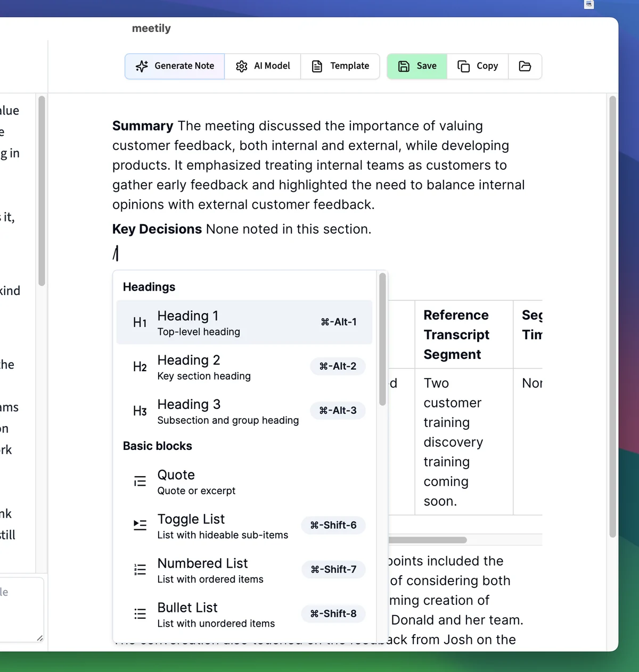Click the Generate Note sparkle icon

[x=142, y=66]
